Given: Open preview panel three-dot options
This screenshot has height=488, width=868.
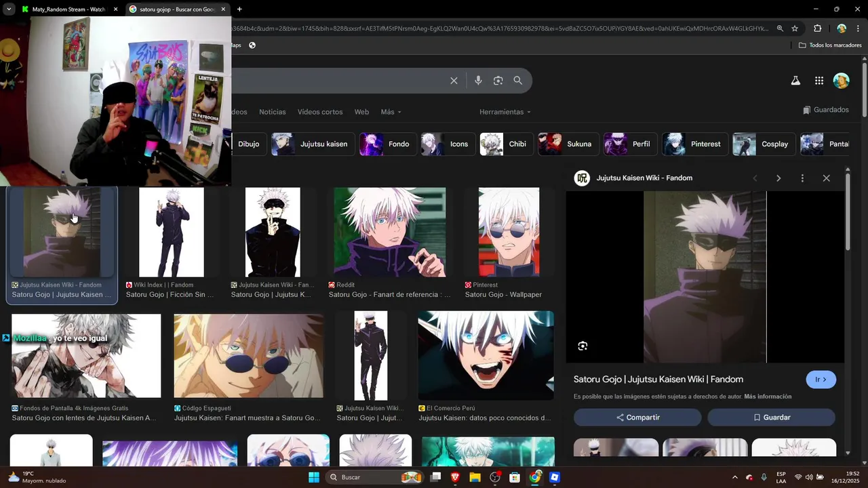Looking at the screenshot, I should pyautogui.click(x=802, y=178).
